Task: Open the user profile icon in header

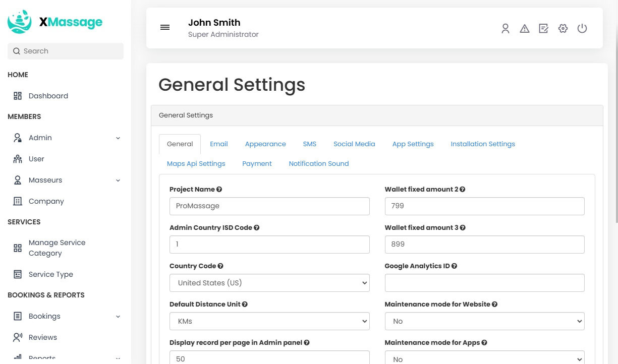Action: click(505, 29)
